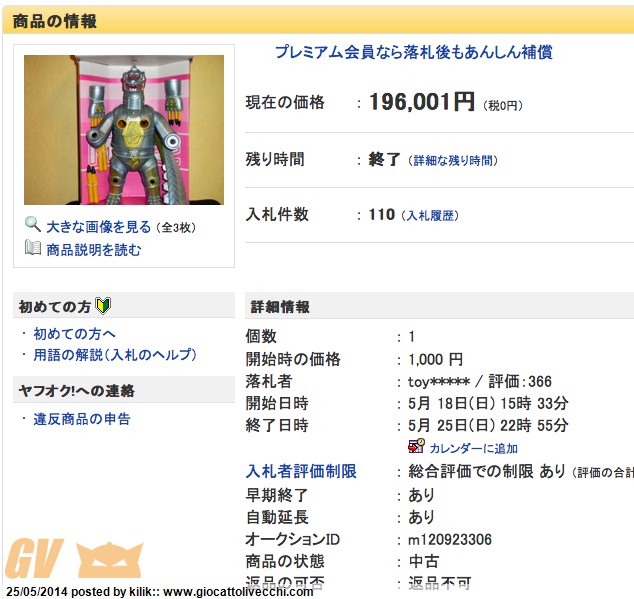Click the magnifying glass icon beside large image link

tap(33, 224)
